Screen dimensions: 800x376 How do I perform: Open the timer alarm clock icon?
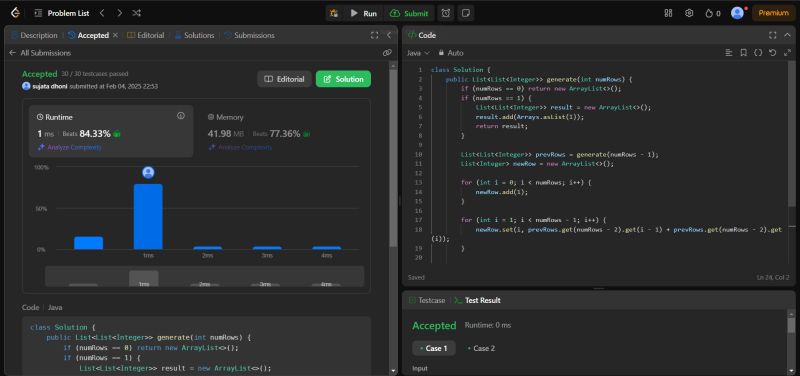click(446, 13)
